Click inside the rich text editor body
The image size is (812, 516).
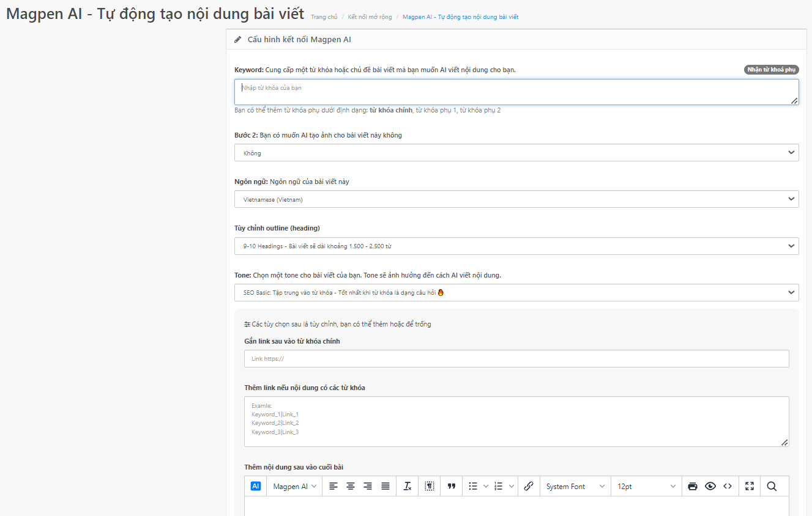point(516,506)
